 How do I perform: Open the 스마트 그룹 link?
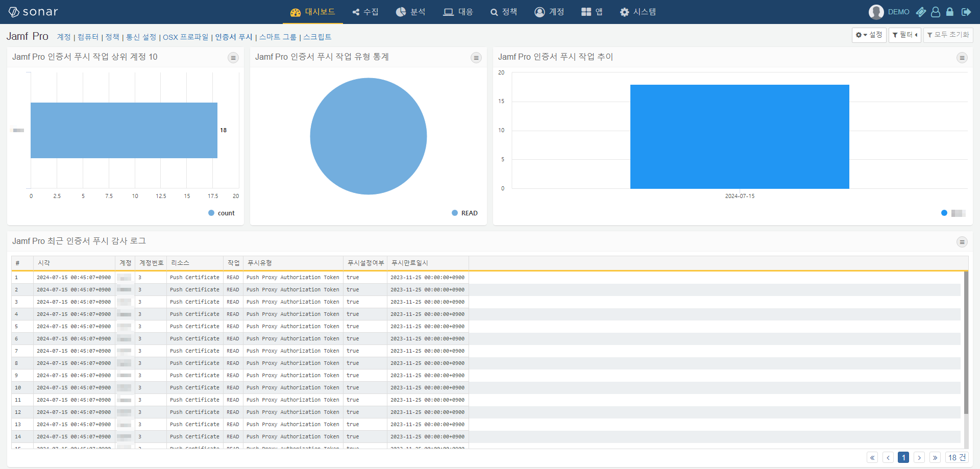(x=278, y=37)
